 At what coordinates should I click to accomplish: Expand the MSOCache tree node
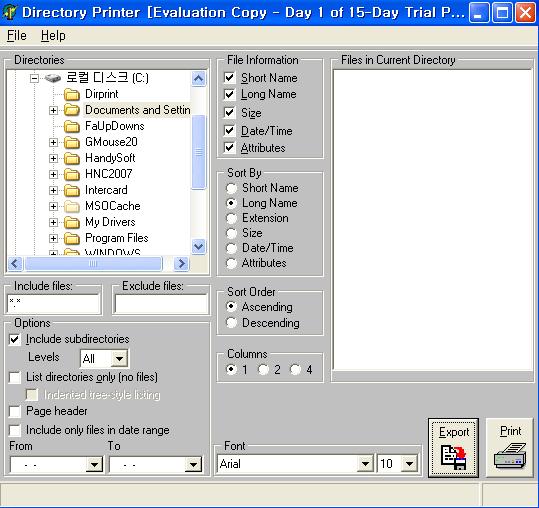53,206
